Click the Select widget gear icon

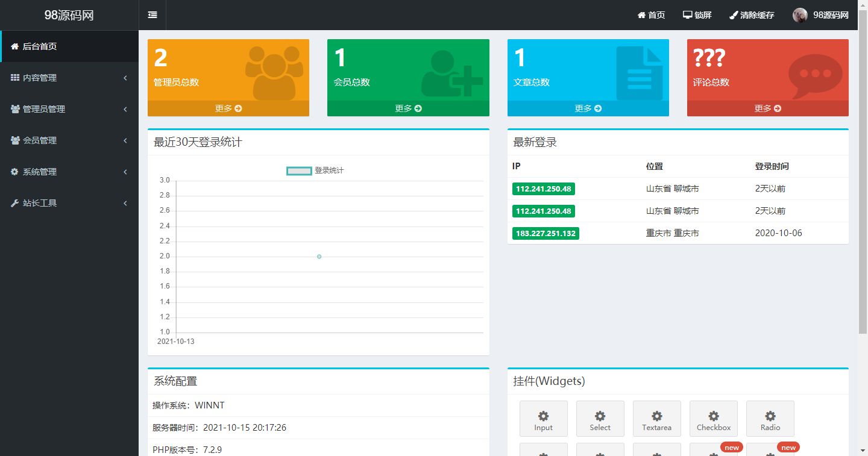600,416
